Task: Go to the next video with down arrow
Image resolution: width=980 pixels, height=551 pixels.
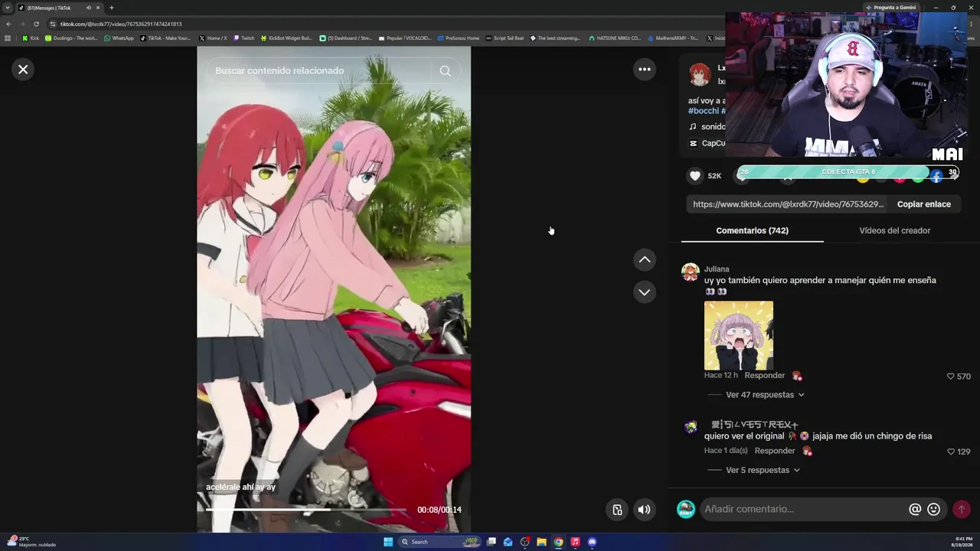Action: [x=645, y=292]
